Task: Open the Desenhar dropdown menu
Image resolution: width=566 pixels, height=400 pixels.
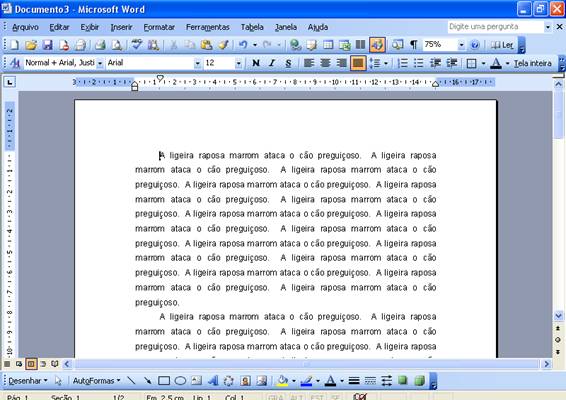Action: (28, 381)
